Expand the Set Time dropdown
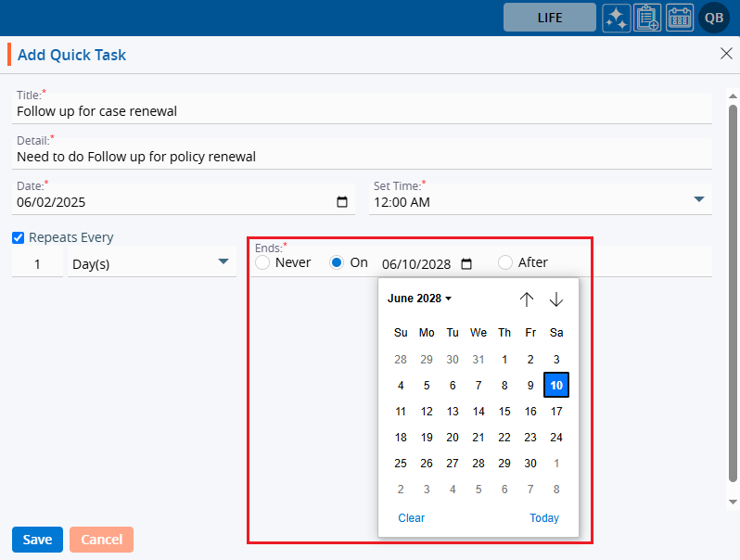 699,199
